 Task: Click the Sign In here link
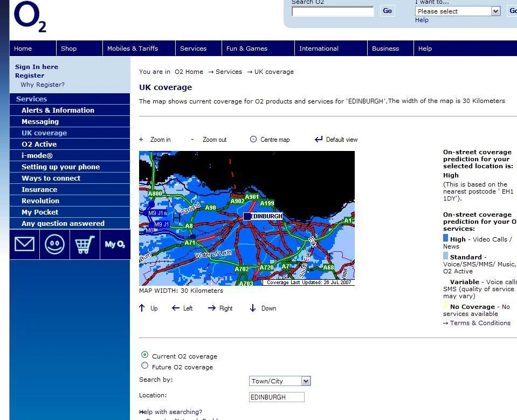pos(37,67)
